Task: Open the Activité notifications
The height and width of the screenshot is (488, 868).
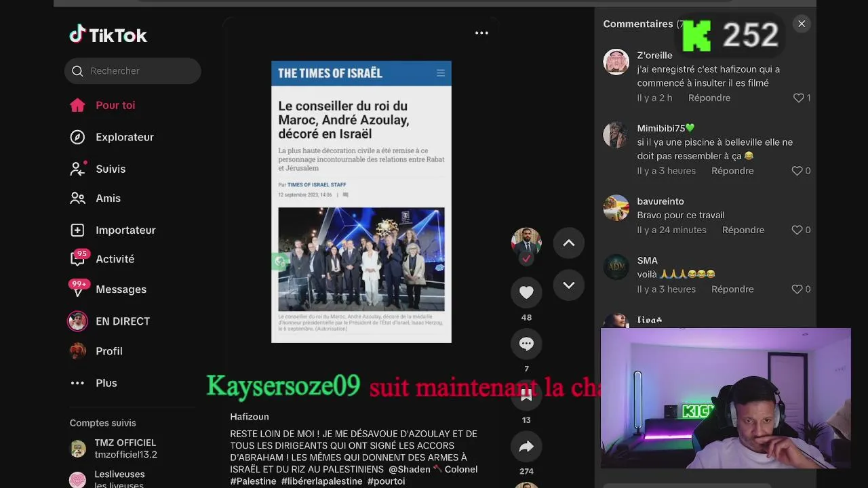Action: (x=115, y=259)
